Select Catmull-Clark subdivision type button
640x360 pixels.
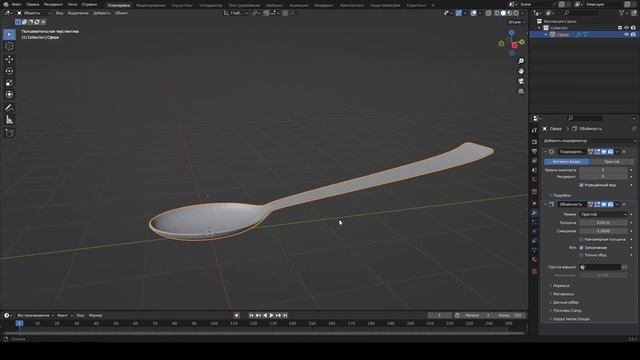pyautogui.click(x=567, y=162)
